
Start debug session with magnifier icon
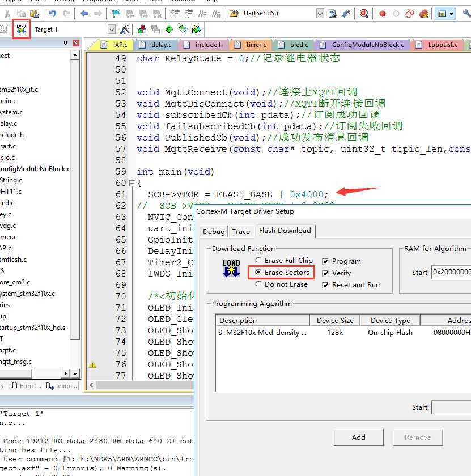tap(364, 14)
